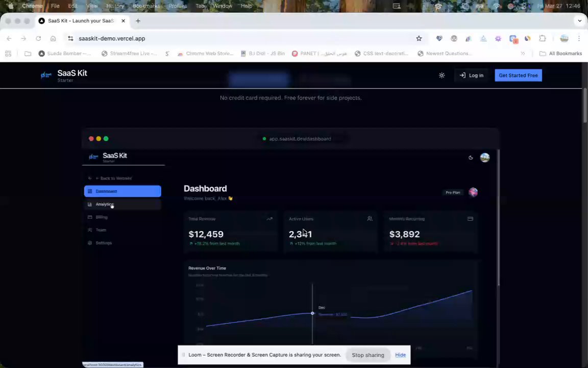Open Analytics in the preview sidebar
Image resolution: width=588 pixels, height=368 pixels.
click(122, 204)
